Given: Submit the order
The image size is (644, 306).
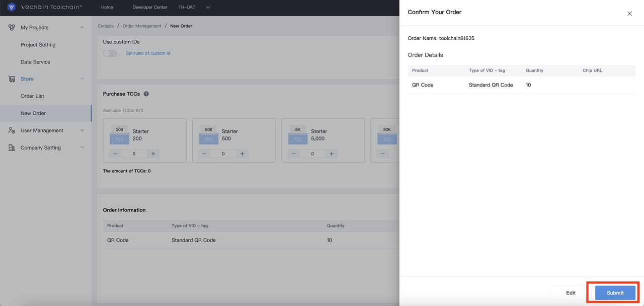Looking at the screenshot, I should tap(615, 293).
